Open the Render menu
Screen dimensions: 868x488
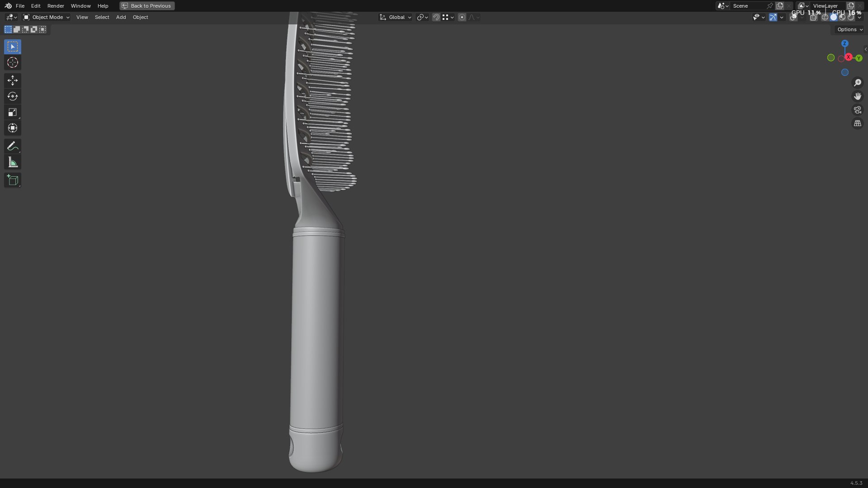pos(56,6)
